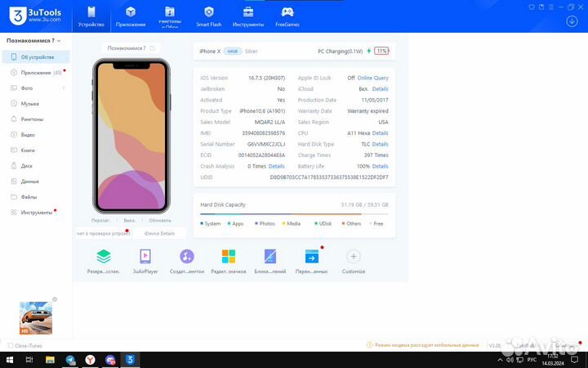This screenshot has height=368, width=588.
Task: Click the UDisk legend color dot
Action: click(316, 223)
